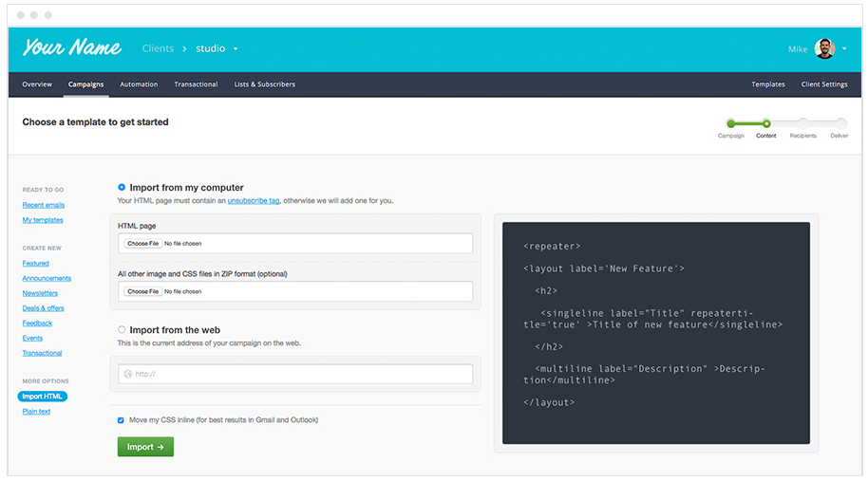
Task: Click the code sample panel
Action: 656,333
